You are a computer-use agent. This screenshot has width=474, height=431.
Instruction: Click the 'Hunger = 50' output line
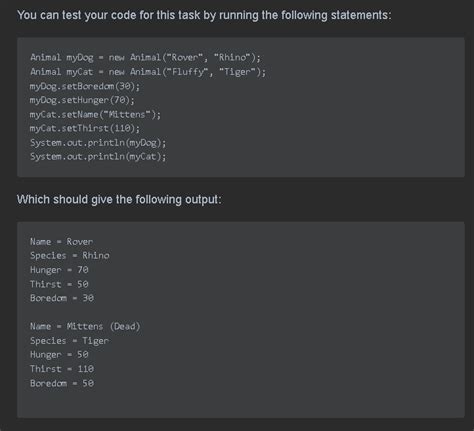click(59, 354)
